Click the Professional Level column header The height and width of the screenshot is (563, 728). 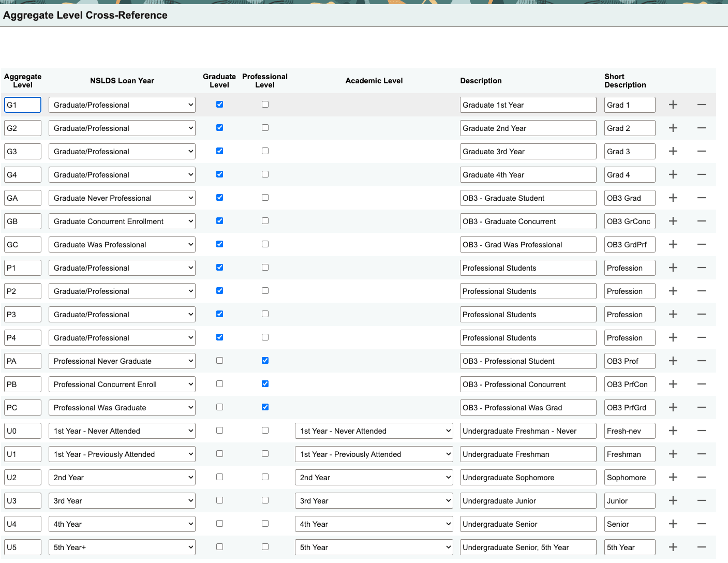tap(265, 81)
